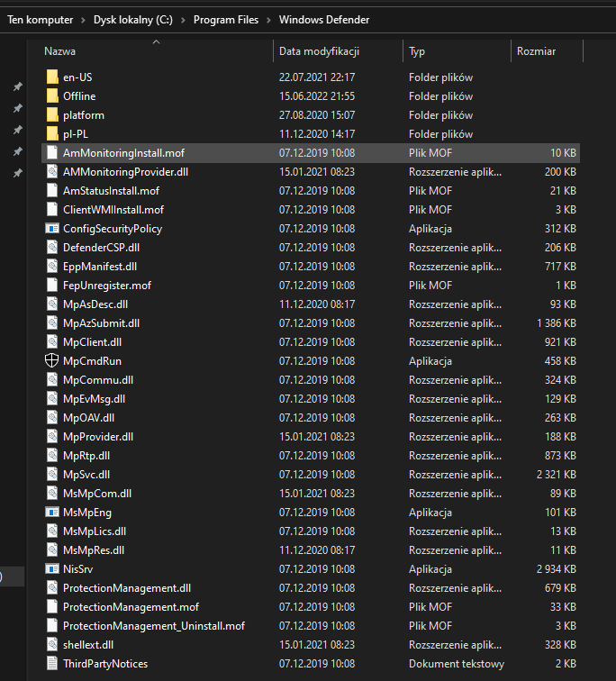Select the MpCmdRun file name
616x681 pixels.
[92, 361]
